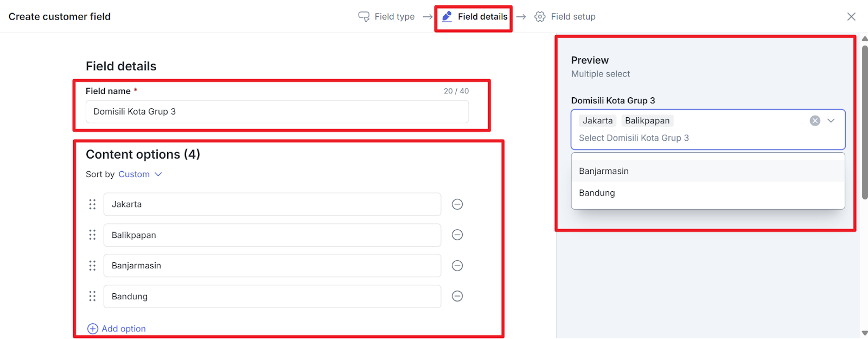The width and height of the screenshot is (868, 339).
Task: Grab the drag handle next to Jakarta
Action: point(92,204)
